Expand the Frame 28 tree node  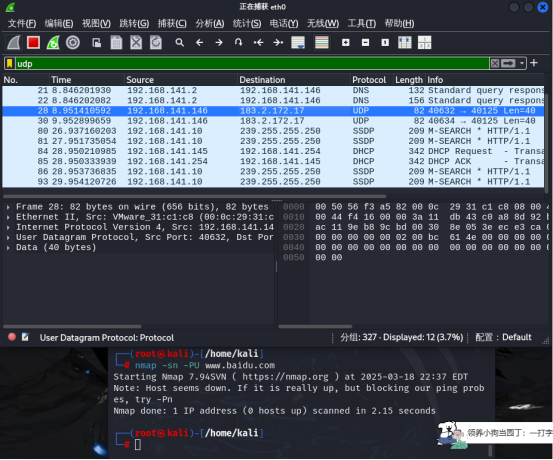tap(8, 207)
